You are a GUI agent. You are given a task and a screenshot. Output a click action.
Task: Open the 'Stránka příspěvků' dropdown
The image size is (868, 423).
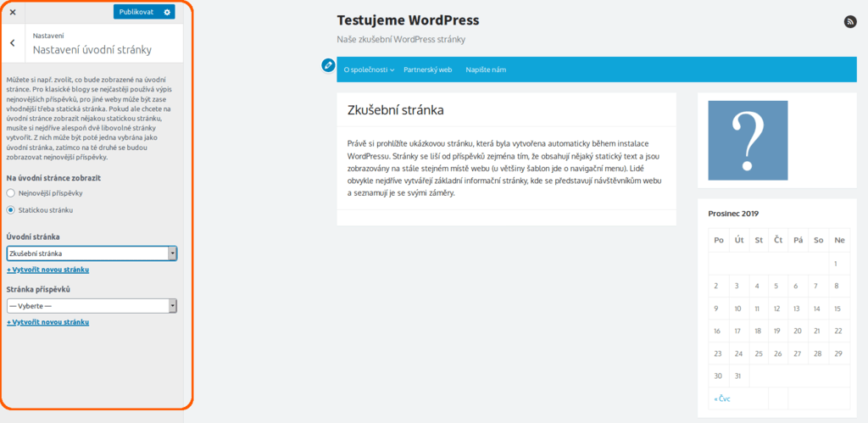(x=92, y=306)
